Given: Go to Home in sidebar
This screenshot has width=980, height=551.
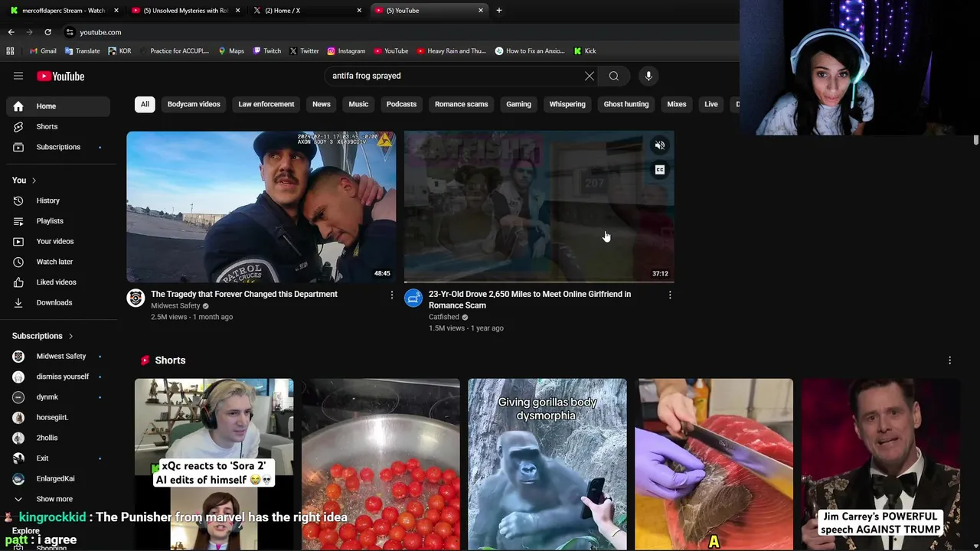Looking at the screenshot, I should coord(58,106).
